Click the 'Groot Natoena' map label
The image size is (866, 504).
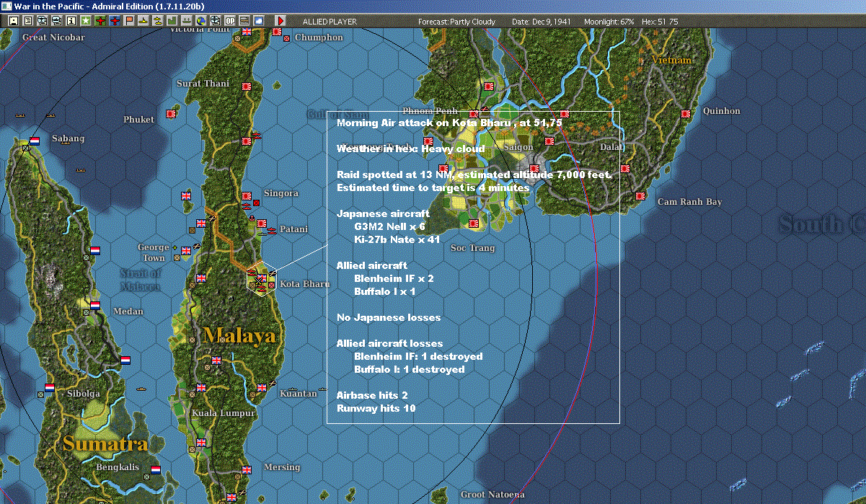click(x=492, y=495)
